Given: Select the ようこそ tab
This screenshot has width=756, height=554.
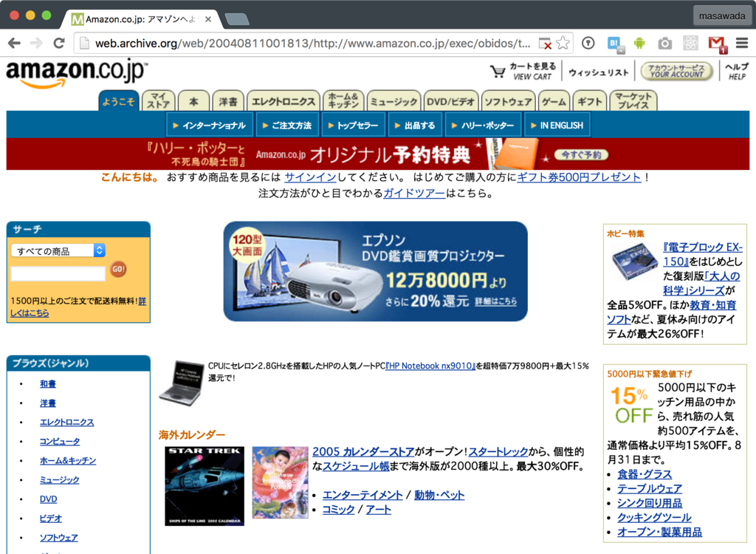Looking at the screenshot, I should click(x=119, y=101).
